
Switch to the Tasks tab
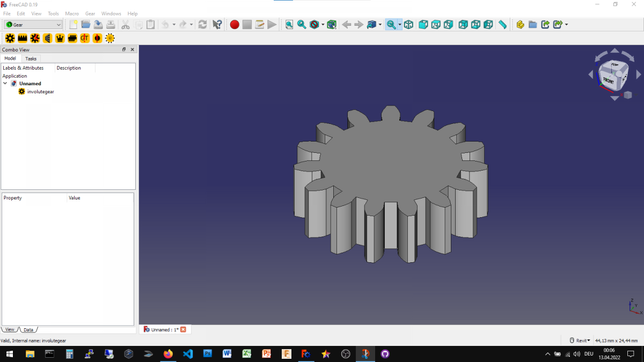31,58
